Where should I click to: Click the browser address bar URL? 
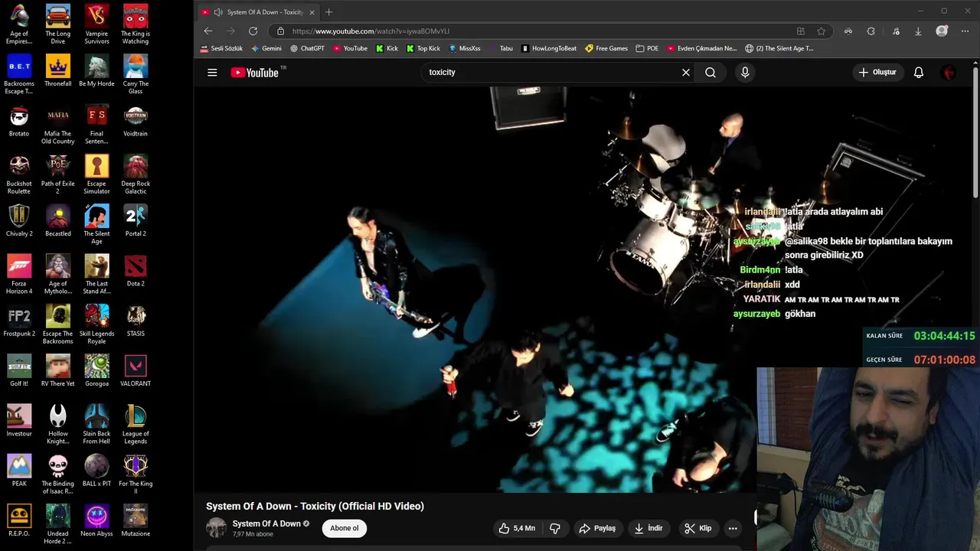coord(371,31)
